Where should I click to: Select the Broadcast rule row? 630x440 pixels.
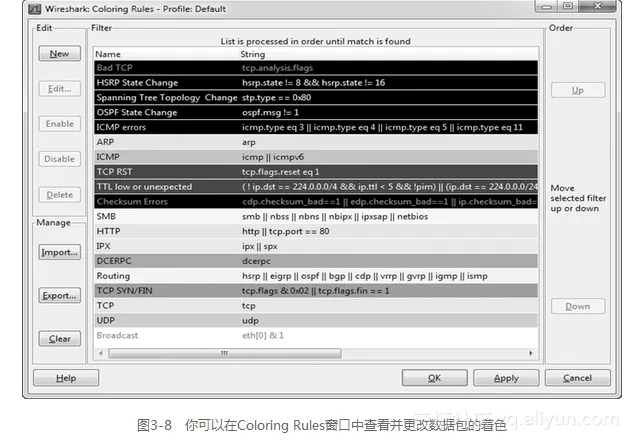(316, 336)
